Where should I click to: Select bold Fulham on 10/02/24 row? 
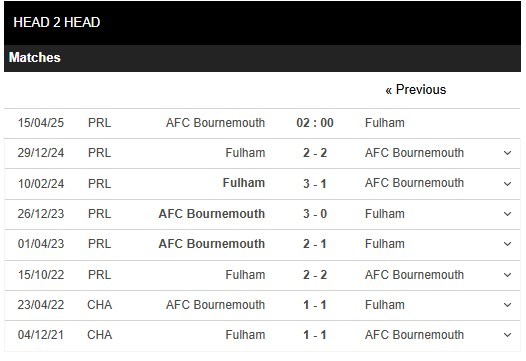244,183
